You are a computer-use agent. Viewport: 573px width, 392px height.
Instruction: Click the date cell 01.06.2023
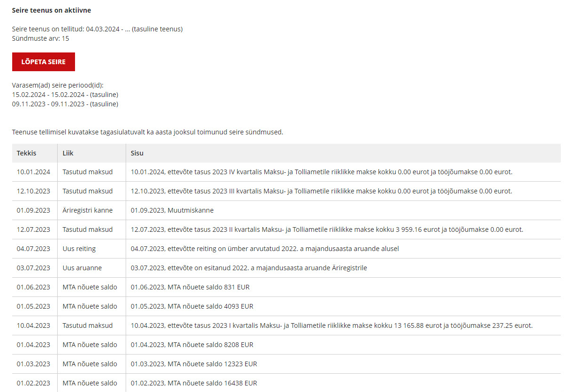coord(33,287)
